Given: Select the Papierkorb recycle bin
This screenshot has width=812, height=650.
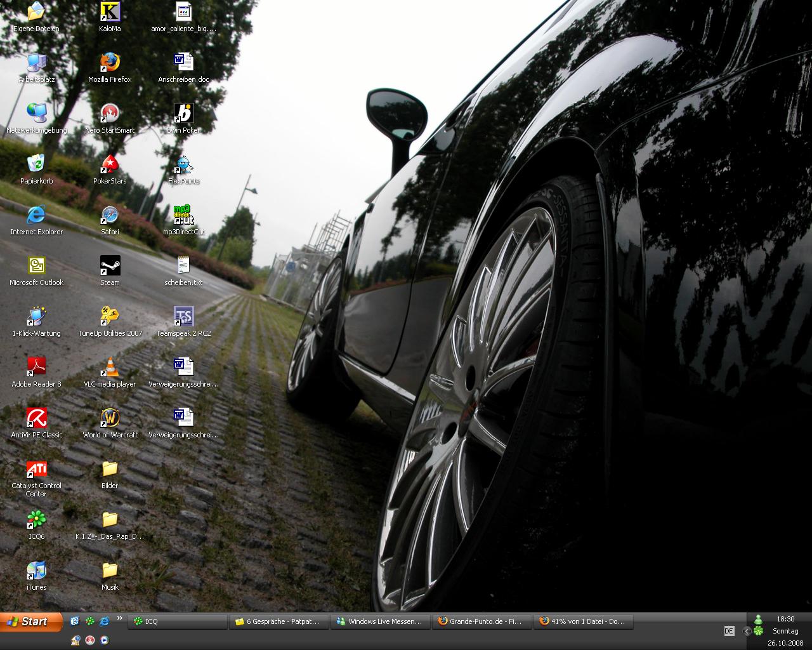Looking at the screenshot, I should click(36, 164).
